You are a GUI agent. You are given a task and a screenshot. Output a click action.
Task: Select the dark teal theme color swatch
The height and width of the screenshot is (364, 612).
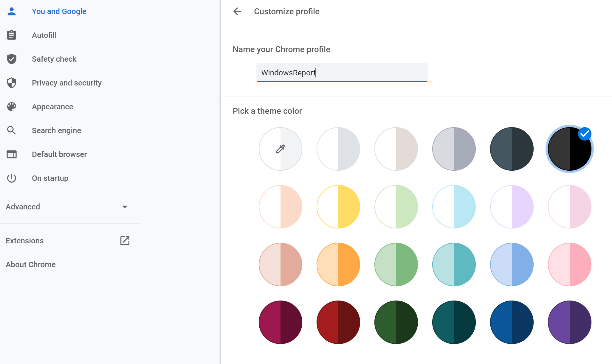(454, 321)
